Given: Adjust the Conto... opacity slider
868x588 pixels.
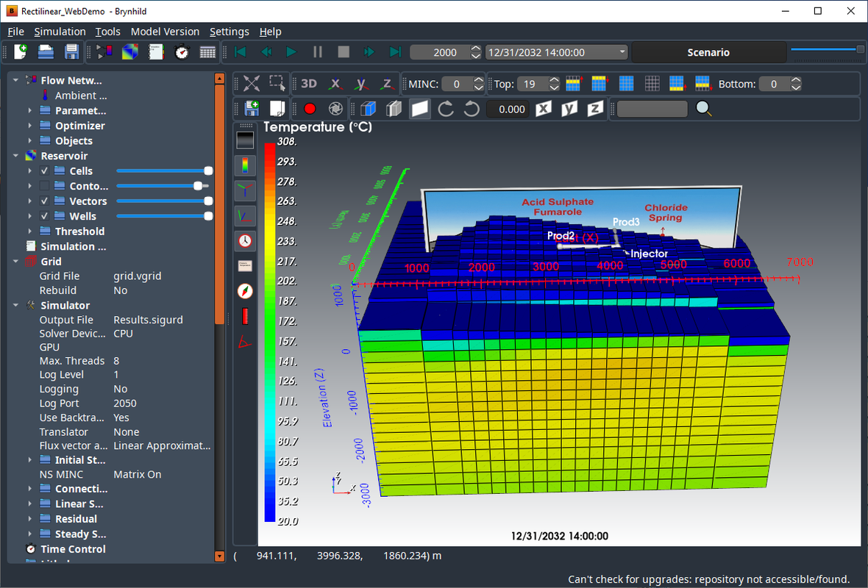Looking at the screenshot, I should (x=165, y=186).
